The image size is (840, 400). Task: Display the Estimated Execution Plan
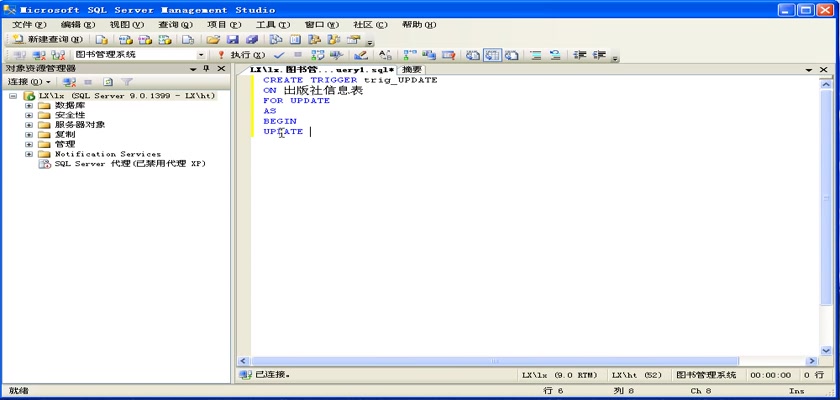tap(318, 55)
